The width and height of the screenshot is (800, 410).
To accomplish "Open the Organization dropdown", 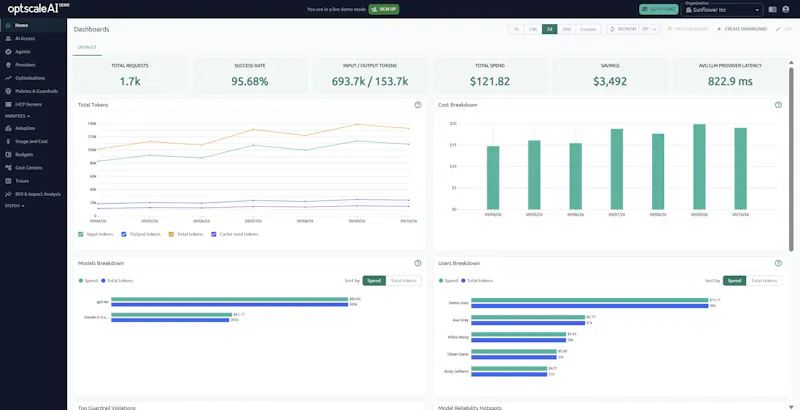I will point(722,9).
